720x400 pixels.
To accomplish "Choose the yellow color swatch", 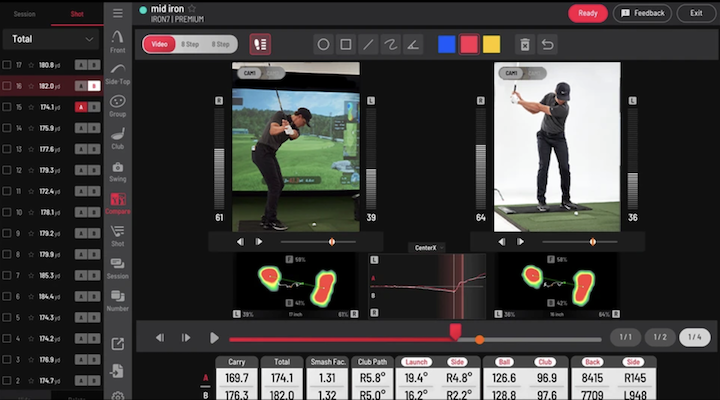I will [491, 44].
